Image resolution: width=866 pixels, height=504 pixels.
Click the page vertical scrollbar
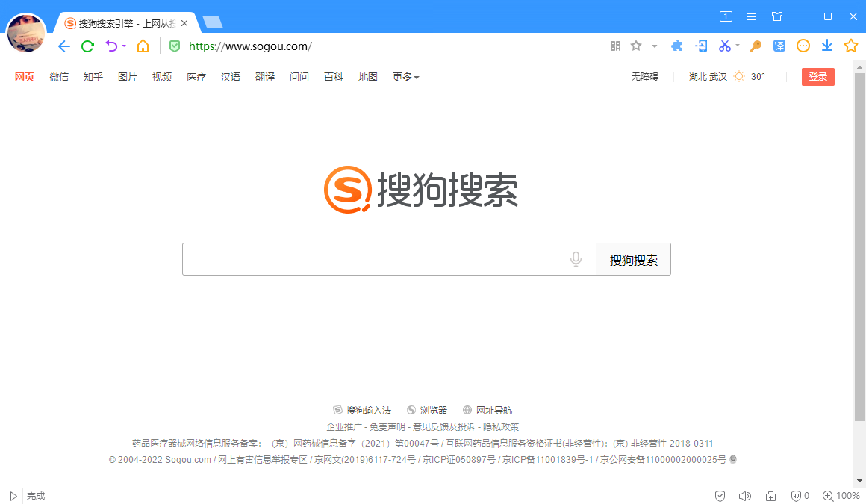(x=859, y=247)
